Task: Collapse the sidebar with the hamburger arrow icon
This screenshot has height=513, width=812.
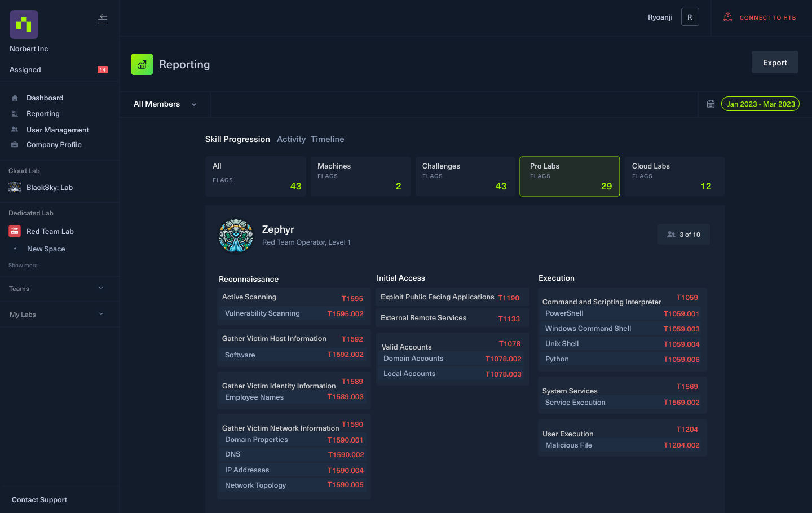Action: pos(103,19)
